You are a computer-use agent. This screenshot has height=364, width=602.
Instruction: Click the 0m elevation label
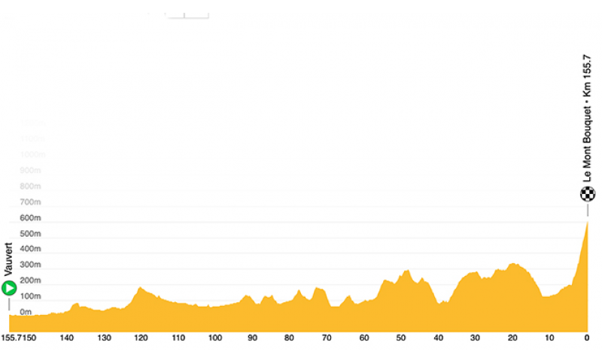[26, 312]
